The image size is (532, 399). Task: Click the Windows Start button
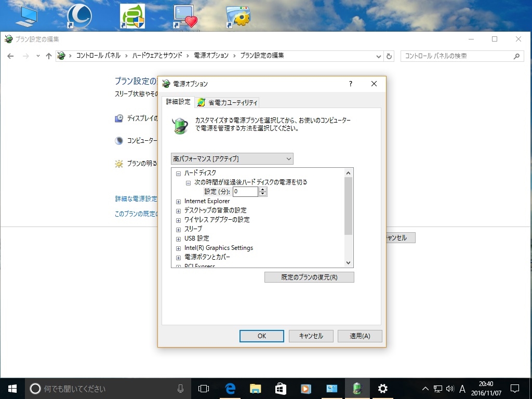pyautogui.click(x=12, y=389)
